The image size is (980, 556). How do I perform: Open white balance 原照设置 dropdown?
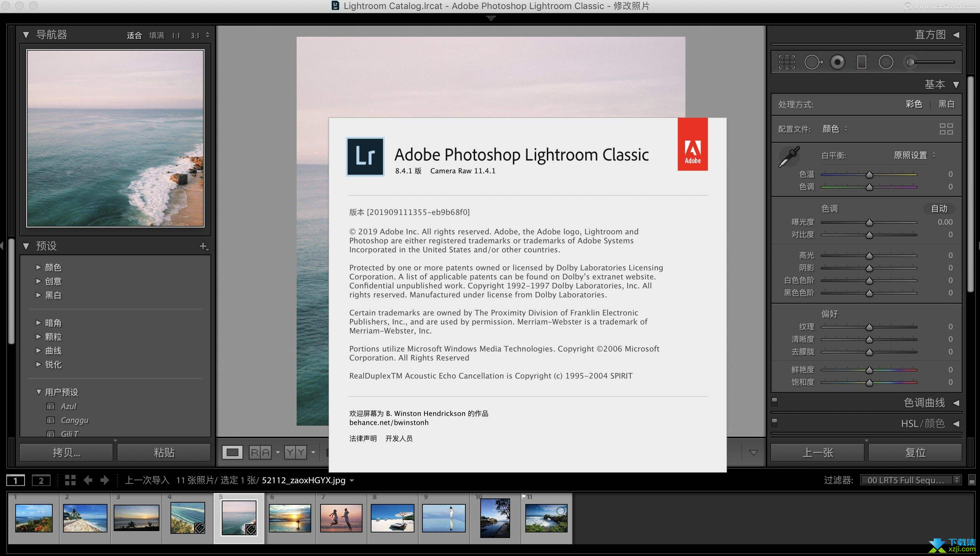coord(915,155)
